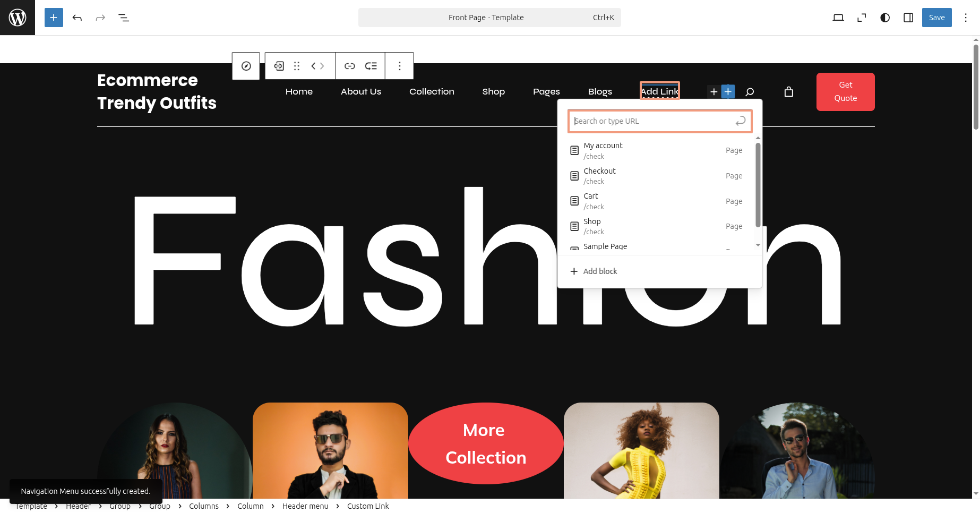Open the editor Options three-dot menu
Screen dimensions: 980x513
tap(966, 18)
